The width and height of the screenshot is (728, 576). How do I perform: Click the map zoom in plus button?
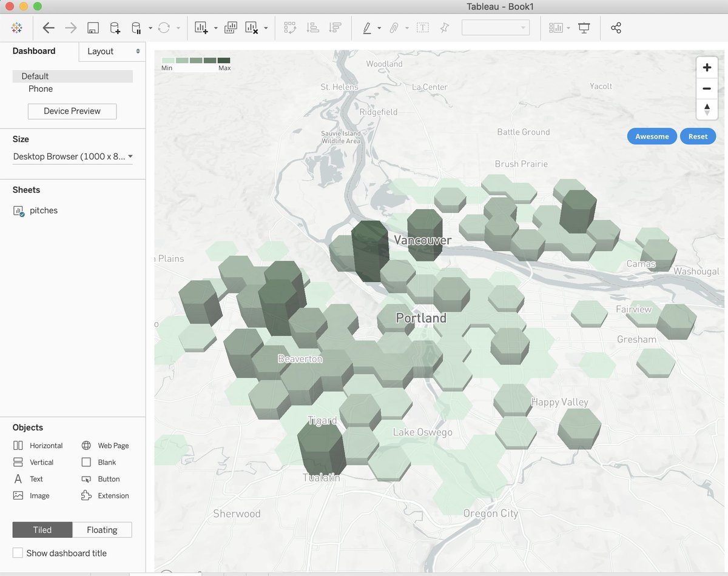pos(706,67)
